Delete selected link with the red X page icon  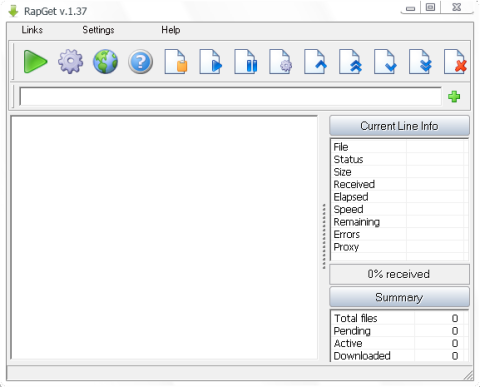(x=455, y=62)
